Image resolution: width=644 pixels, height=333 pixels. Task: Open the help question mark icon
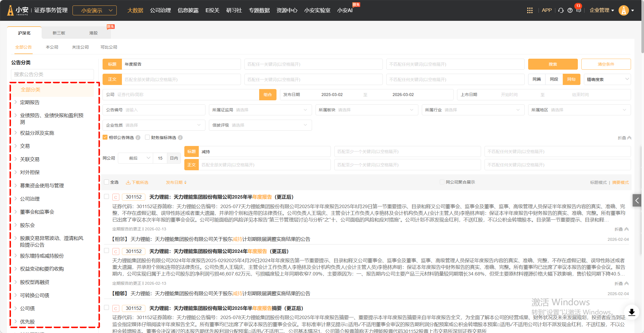click(570, 10)
